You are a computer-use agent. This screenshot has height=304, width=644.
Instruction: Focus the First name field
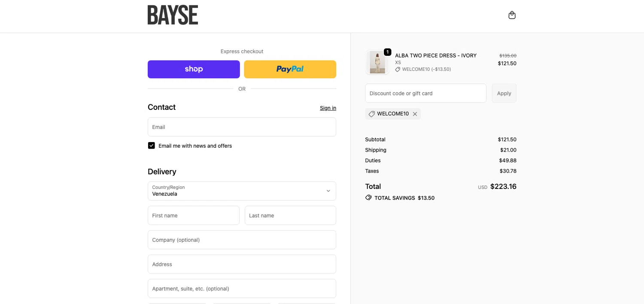(194, 216)
